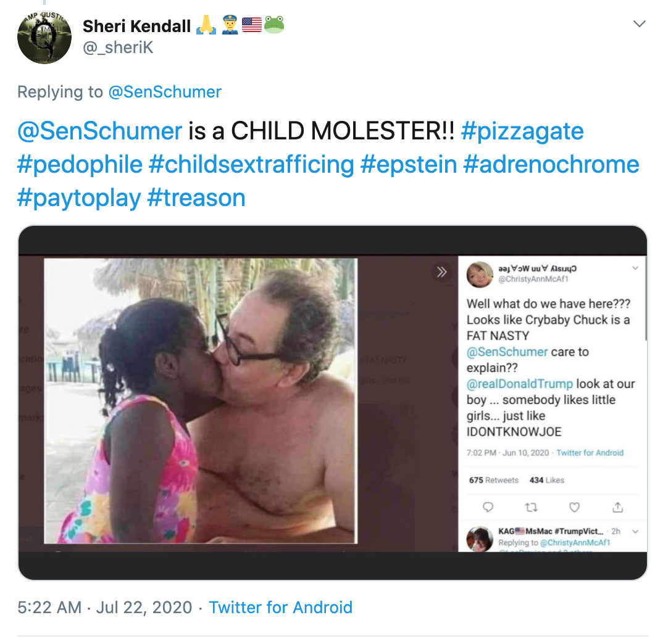
Task: Click the share icon in embedded tweet
Action: pos(617,507)
